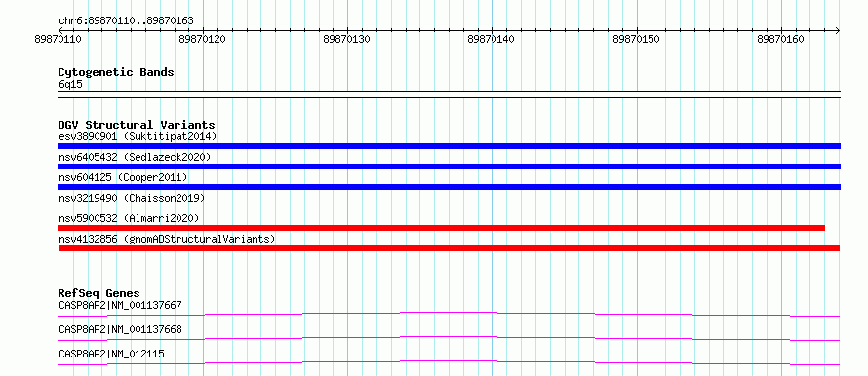Open variant esv3890901 (Suktitipat2014) label
The width and height of the screenshot is (868, 376).
(x=138, y=136)
